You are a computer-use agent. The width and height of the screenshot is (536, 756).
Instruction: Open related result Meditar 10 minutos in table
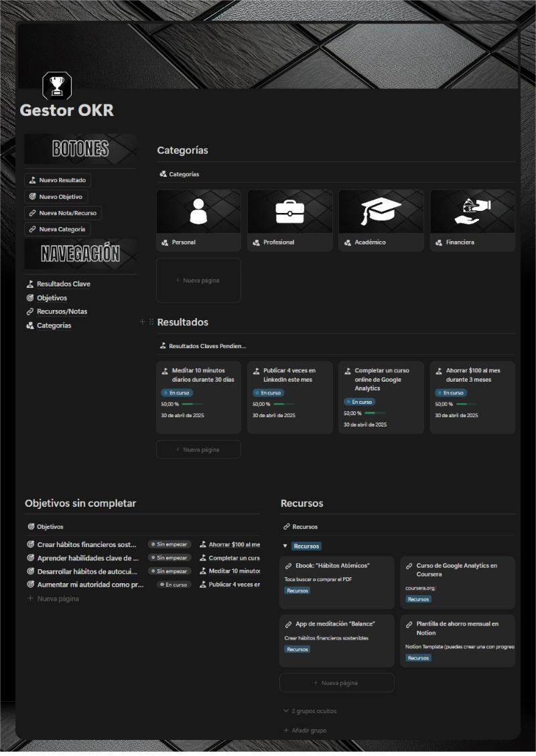click(230, 571)
